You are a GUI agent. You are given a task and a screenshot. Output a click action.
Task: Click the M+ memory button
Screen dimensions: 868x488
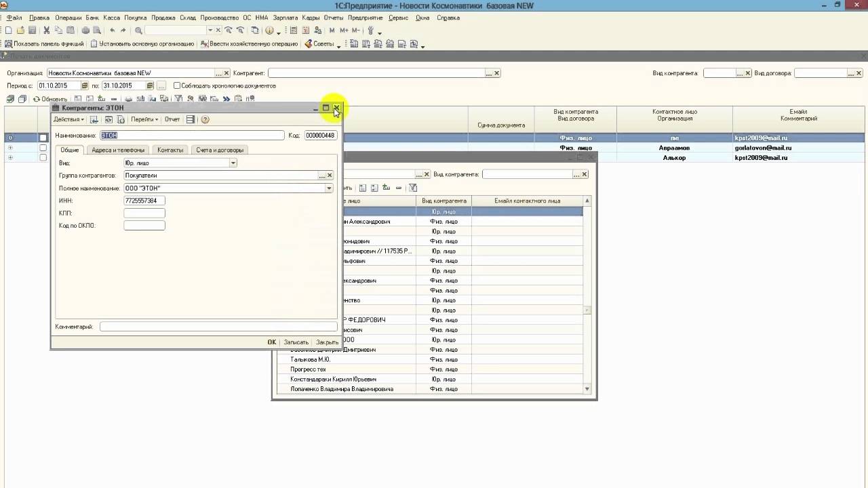point(344,30)
